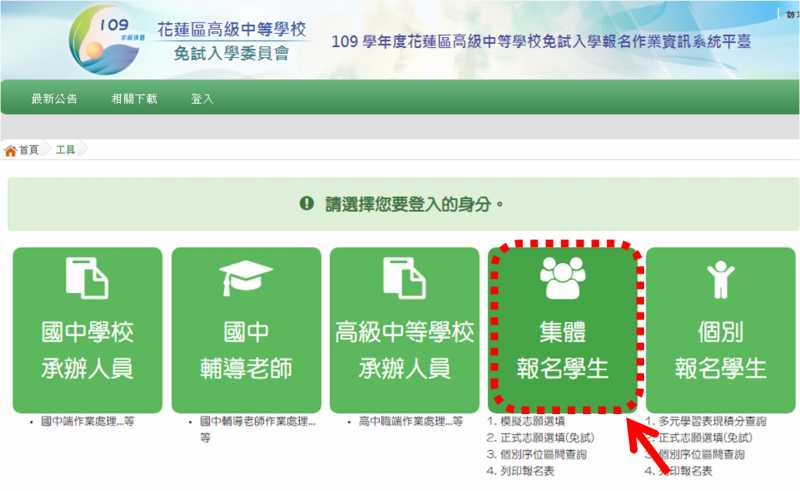Select the 個別報名學生 text label
Image resolution: width=800 pixels, height=491 pixels.
(720, 350)
